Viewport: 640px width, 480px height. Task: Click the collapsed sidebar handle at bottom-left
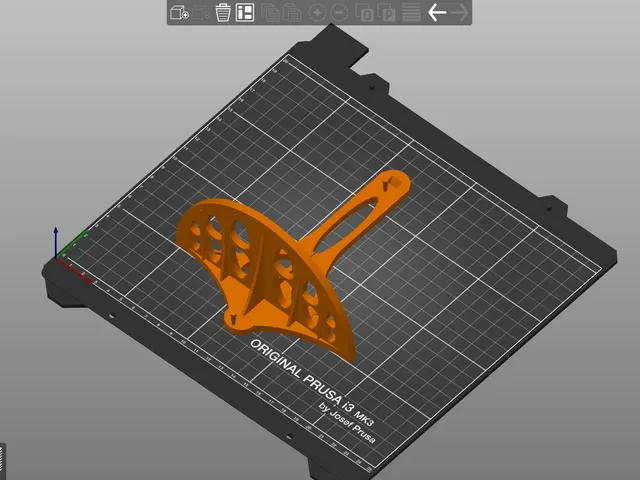tap(2, 461)
